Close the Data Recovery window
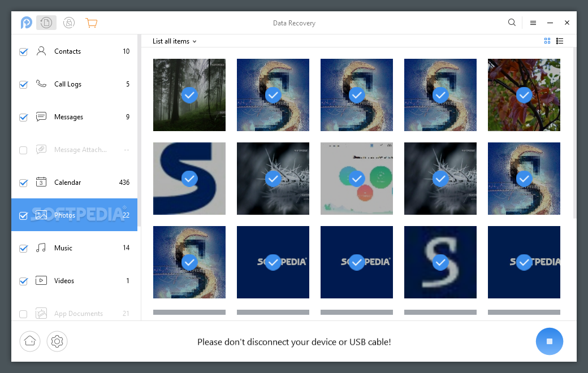Viewport: 588px width, 373px height. coord(567,23)
